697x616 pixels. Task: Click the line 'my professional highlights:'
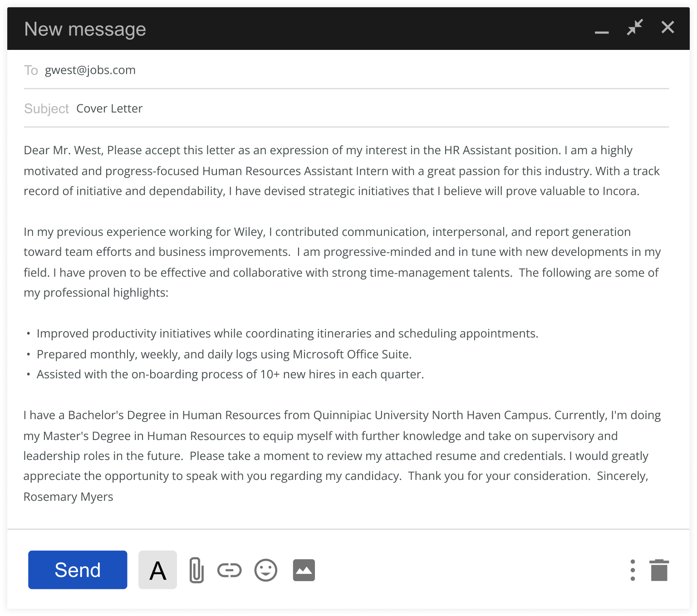pyautogui.click(x=96, y=293)
